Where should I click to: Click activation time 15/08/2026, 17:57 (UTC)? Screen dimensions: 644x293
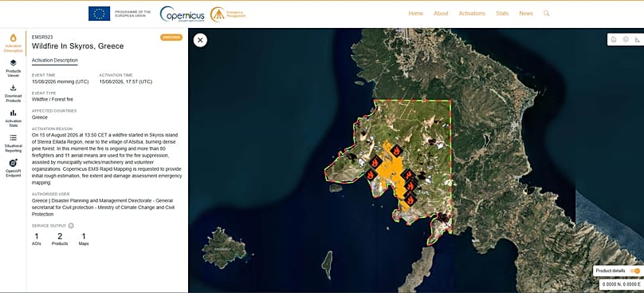click(126, 82)
